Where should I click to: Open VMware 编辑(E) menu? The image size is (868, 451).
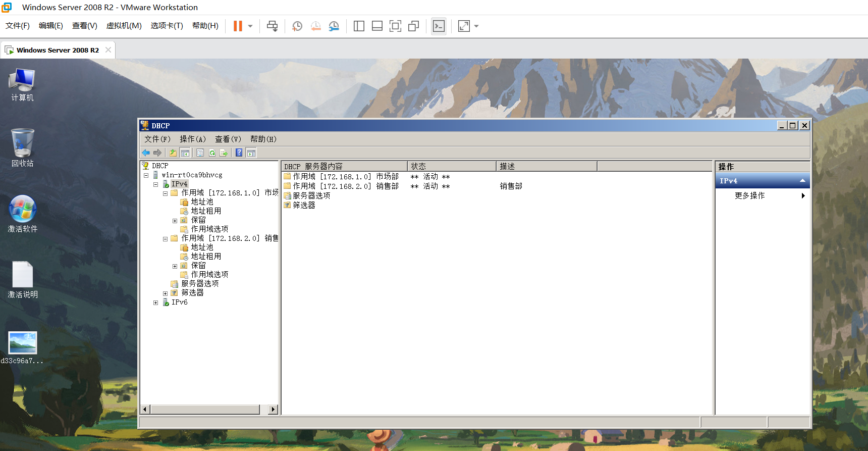tap(51, 26)
